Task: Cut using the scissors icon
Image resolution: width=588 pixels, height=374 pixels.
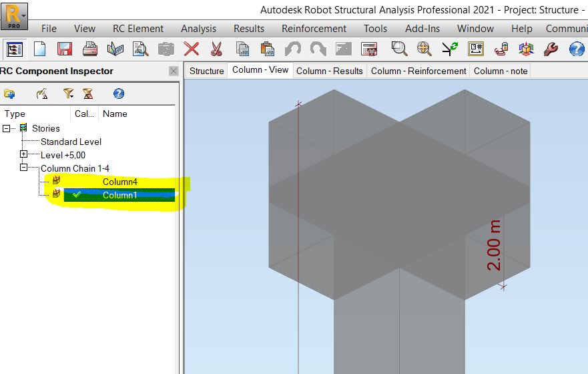Action: [216, 49]
